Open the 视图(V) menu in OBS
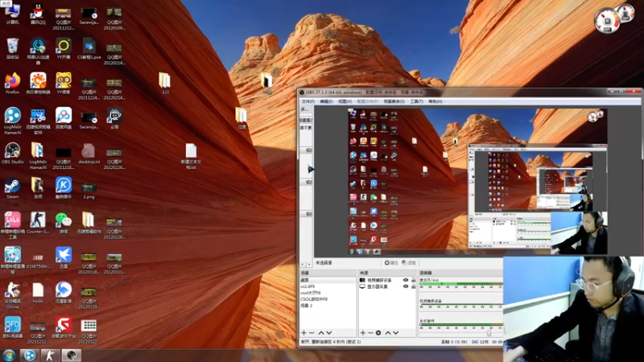Viewport: 644px width, 362px height. [345, 101]
